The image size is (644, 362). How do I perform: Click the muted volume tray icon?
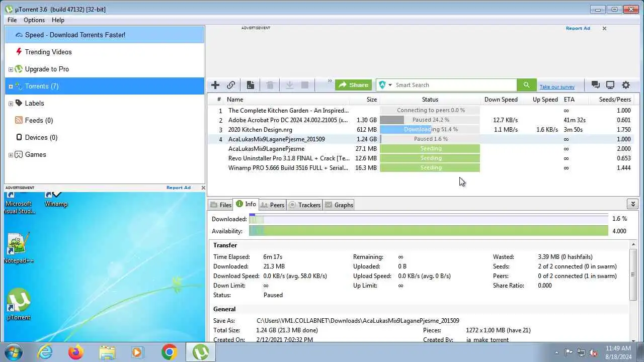pos(593,352)
